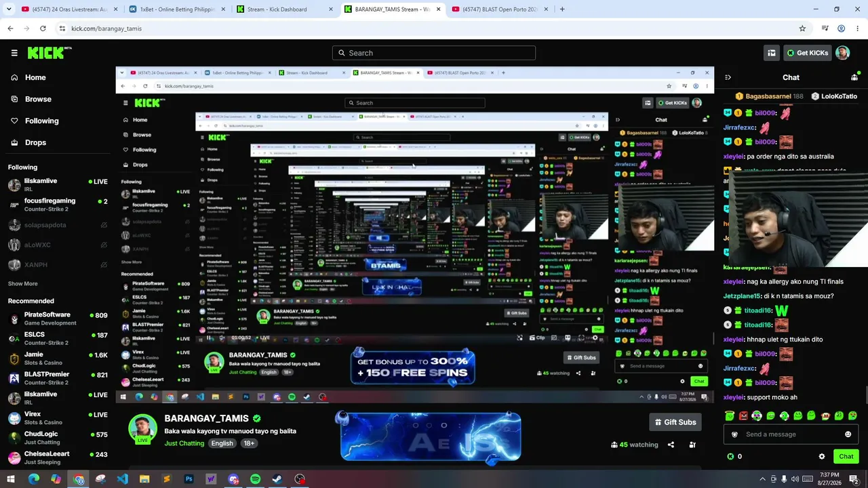
Task: Open the Windows Start menu
Action: (x=11, y=479)
